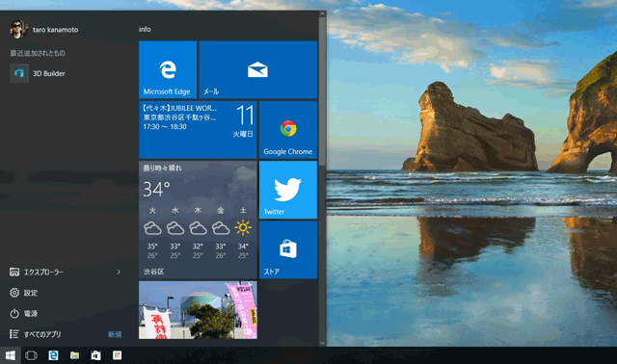Click the taro kanamoto user avatar

[x=18, y=30]
